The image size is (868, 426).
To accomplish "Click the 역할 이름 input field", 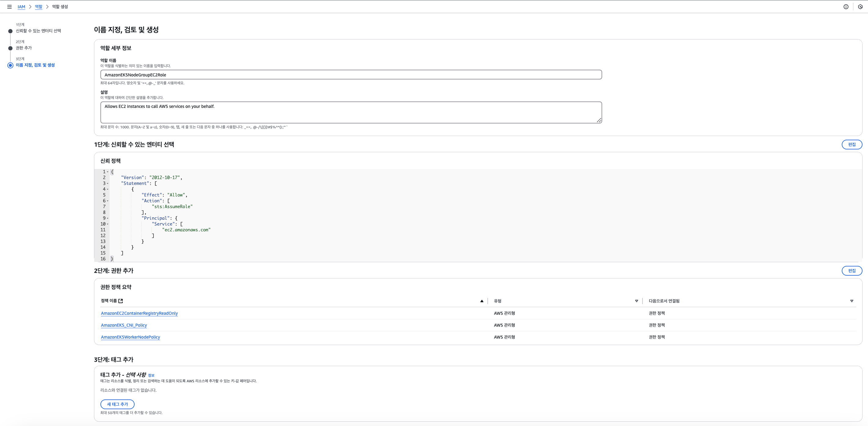I will (351, 75).
